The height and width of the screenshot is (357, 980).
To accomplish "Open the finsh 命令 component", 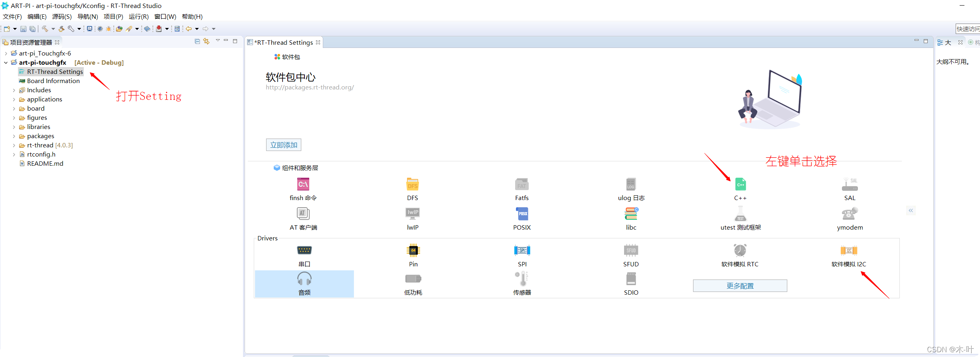I will 303,189.
